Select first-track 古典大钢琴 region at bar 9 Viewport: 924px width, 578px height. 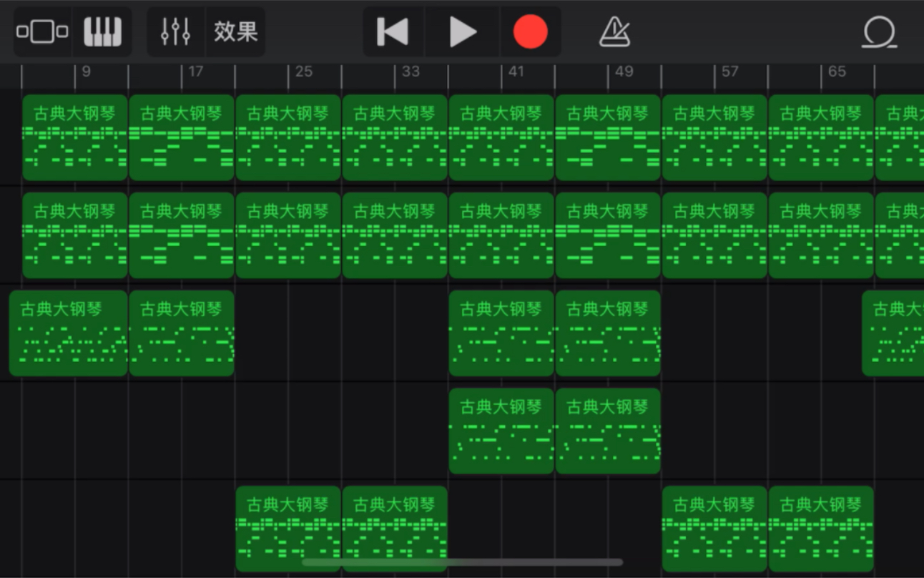(75, 137)
